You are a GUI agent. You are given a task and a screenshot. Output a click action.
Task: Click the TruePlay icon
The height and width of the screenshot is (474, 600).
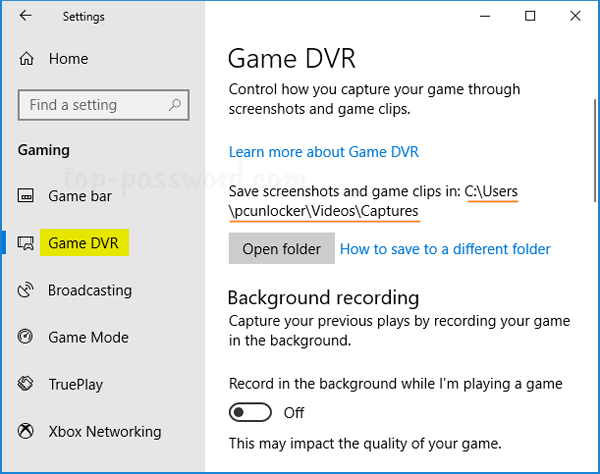(x=27, y=385)
